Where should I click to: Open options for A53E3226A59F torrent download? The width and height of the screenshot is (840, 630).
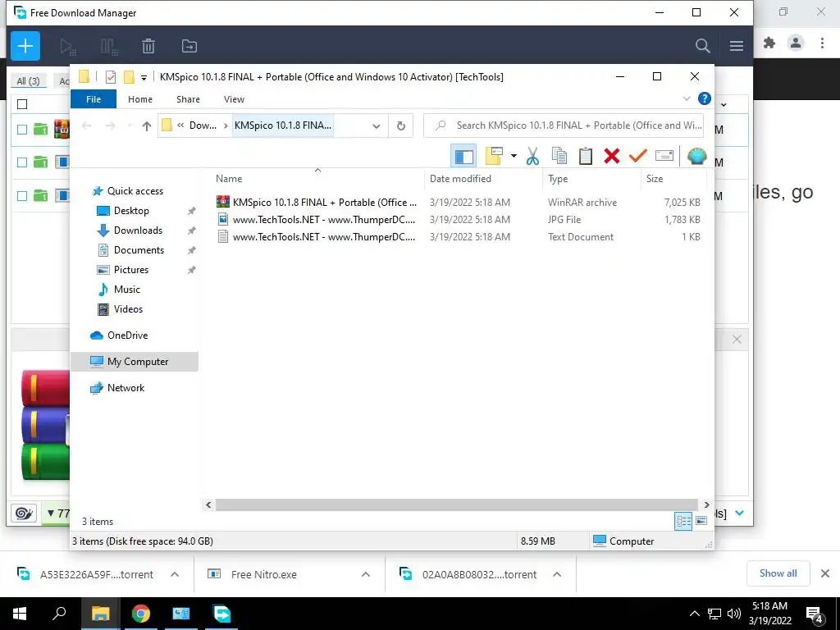175,574
